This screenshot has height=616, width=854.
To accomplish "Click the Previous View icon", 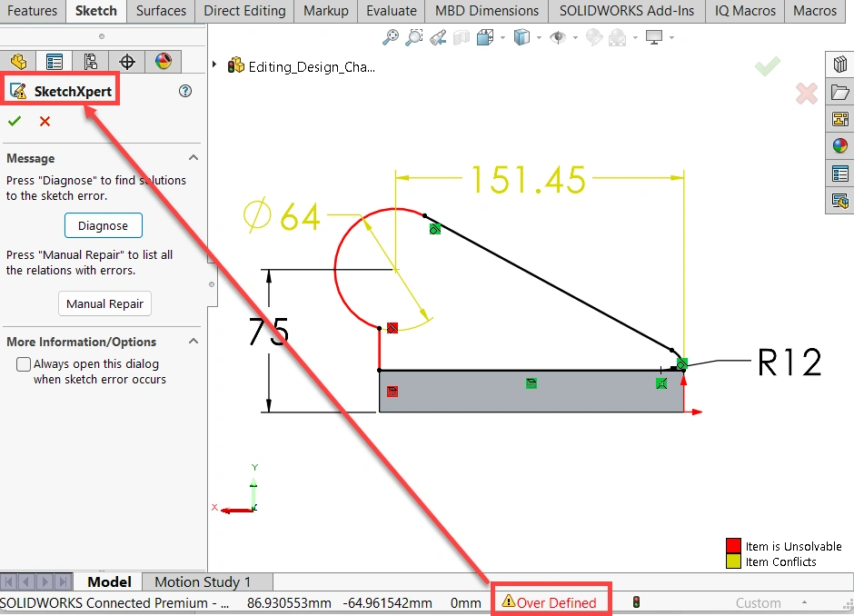I will tap(438, 37).
